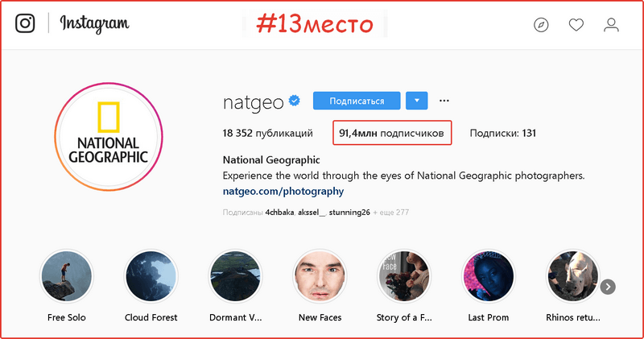
Task: View the 91,4млн подписчиков list
Action: [x=391, y=133]
